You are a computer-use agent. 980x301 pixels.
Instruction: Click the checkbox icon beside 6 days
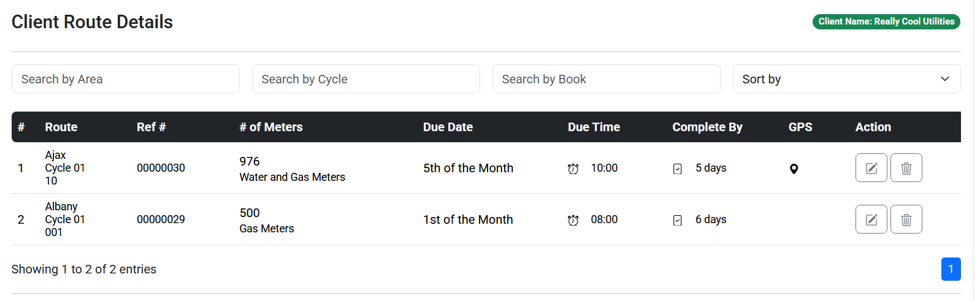tap(677, 220)
